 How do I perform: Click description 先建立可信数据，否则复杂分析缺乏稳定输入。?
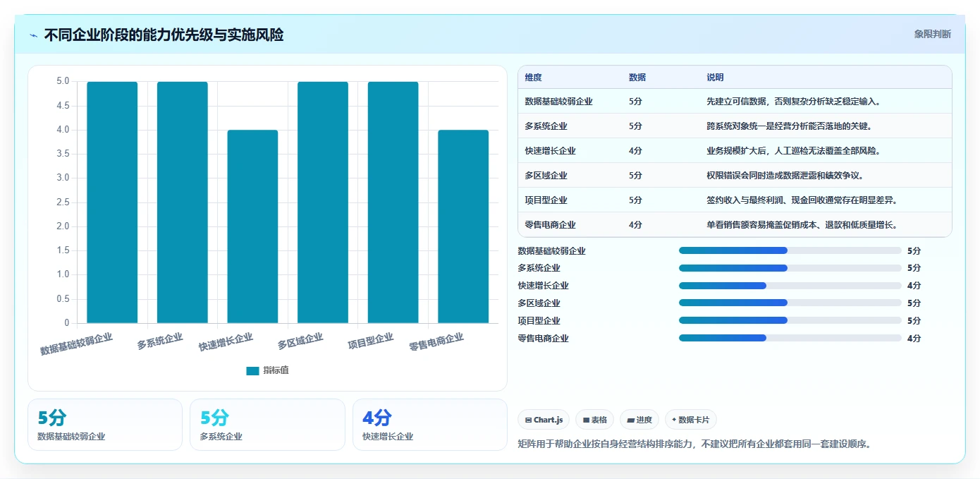pyautogui.click(x=795, y=102)
